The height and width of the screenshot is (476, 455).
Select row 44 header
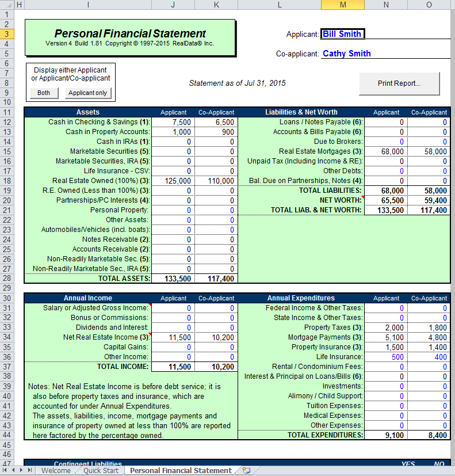pyautogui.click(x=7, y=435)
